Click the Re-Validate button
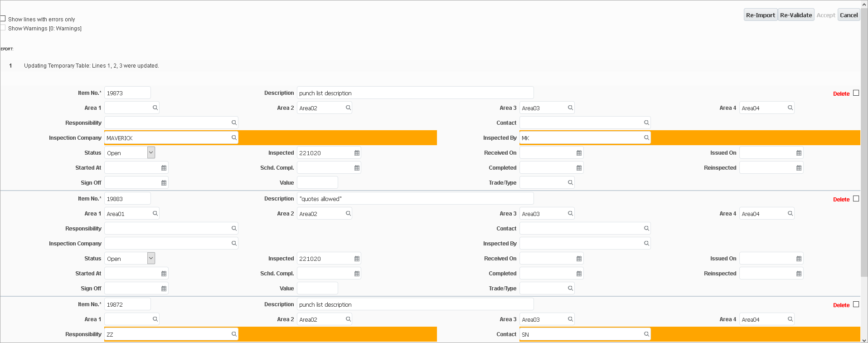 (796, 15)
